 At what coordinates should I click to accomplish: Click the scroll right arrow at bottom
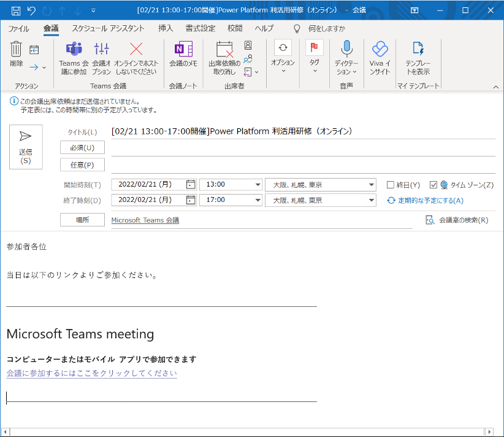489,432
